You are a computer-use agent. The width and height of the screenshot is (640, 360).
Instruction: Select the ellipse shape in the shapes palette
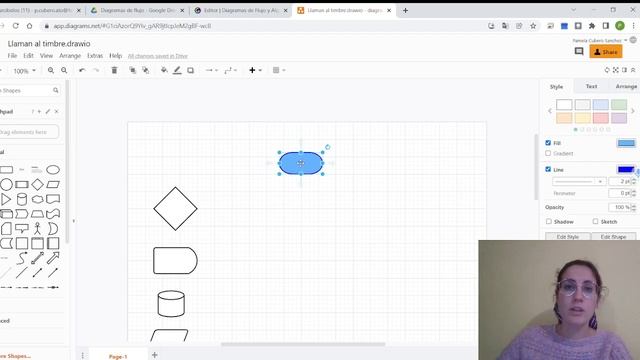[x=53, y=169]
